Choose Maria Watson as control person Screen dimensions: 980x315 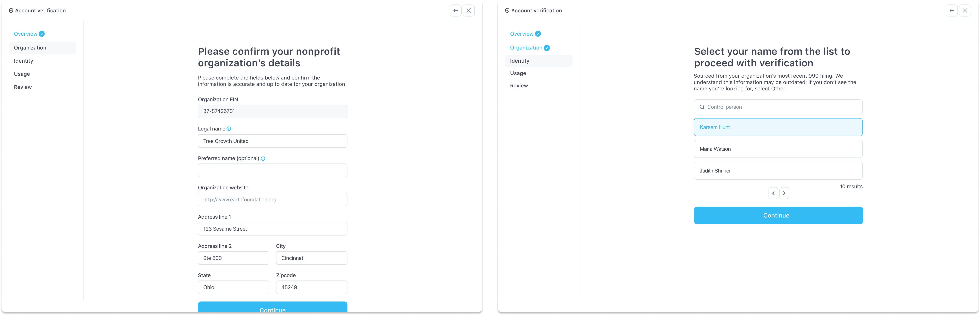(x=778, y=149)
